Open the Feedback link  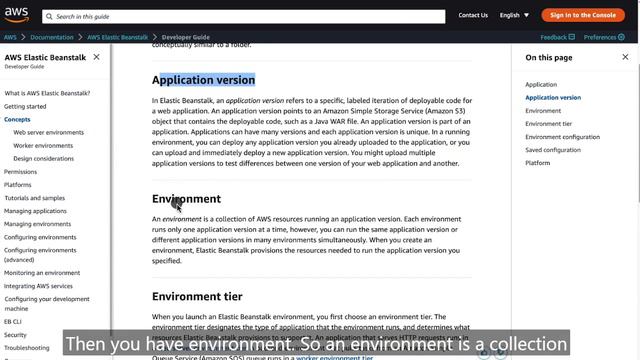pyautogui.click(x=558, y=37)
